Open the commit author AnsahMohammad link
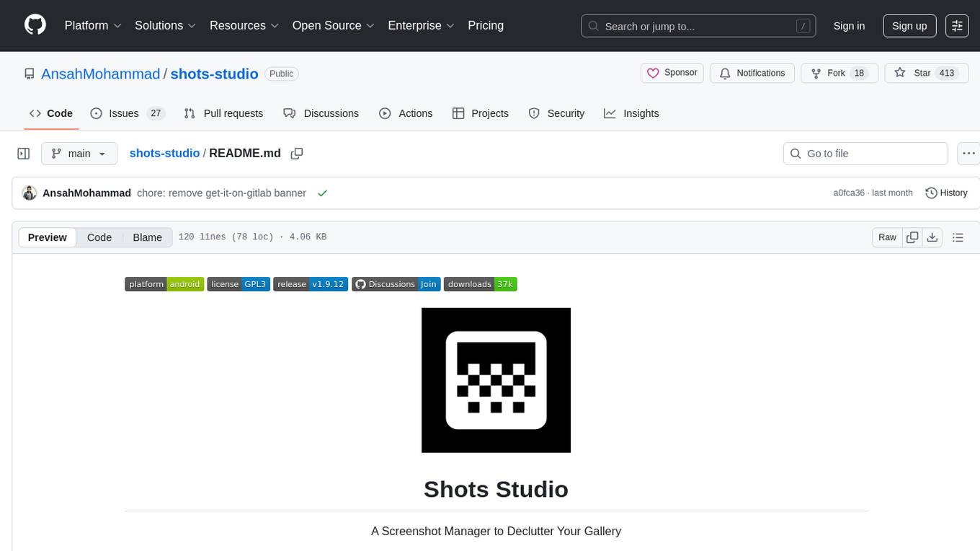Image resolution: width=980 pixels, height=551 pixels. (87, 193)
